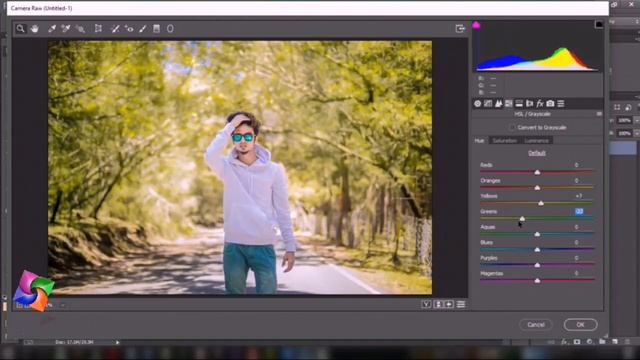Select the Color Sampler tool
Screen dimensions: 640x360
pos(66,29)
